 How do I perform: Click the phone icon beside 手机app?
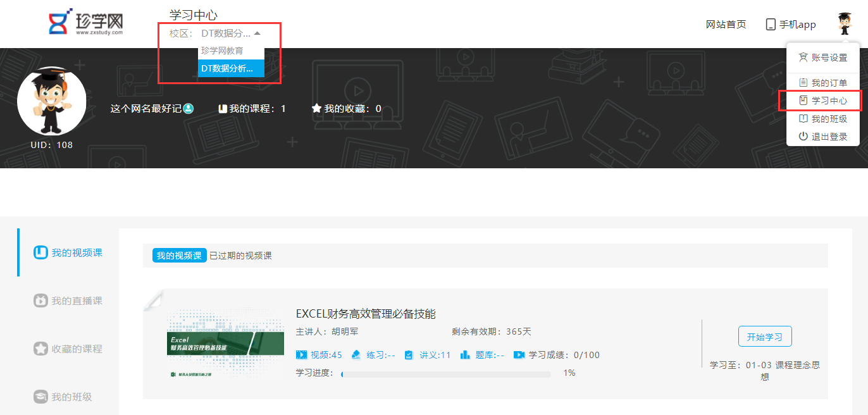(771, 25)
